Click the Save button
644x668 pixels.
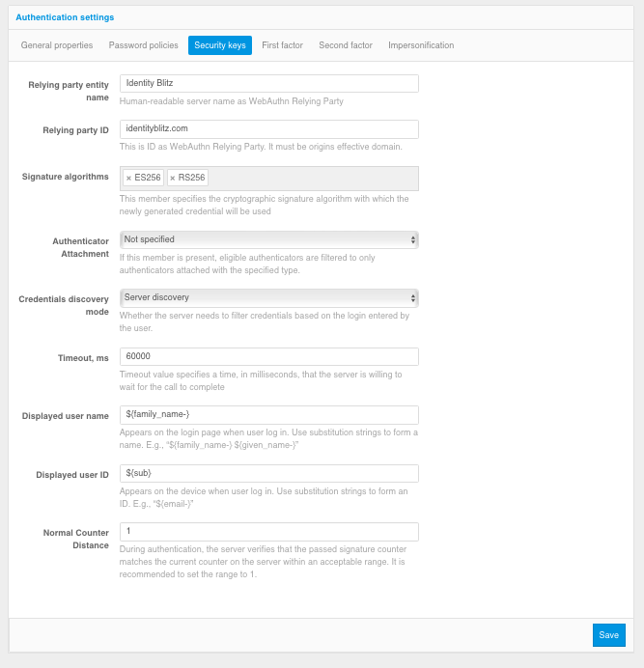point(608,635)
